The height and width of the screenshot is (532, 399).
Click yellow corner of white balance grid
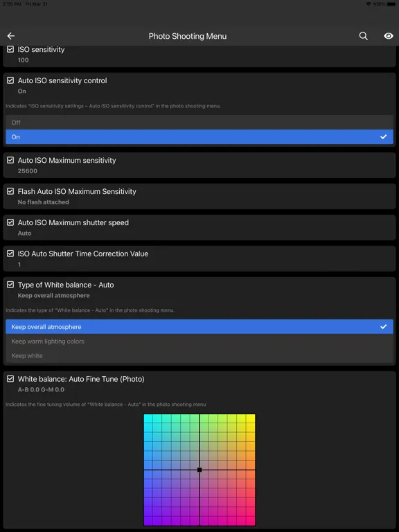pyautogui.click(x=250, y=418)
